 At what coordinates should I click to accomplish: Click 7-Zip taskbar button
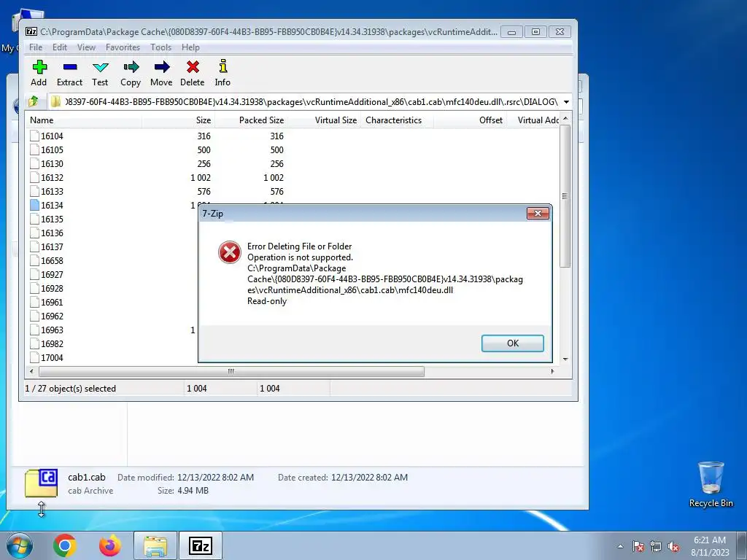pyautogui.click(x=201, y=545)
